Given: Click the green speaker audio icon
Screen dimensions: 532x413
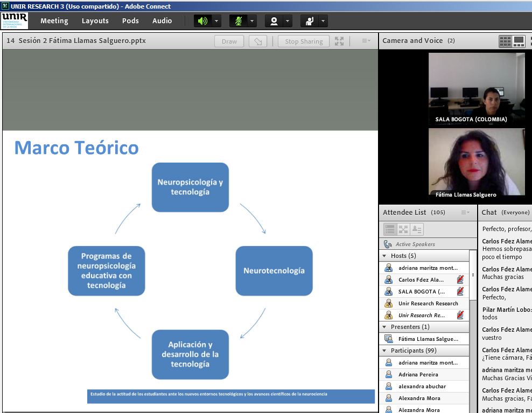Looking at the screenshot, I should (x=202, y=21).
